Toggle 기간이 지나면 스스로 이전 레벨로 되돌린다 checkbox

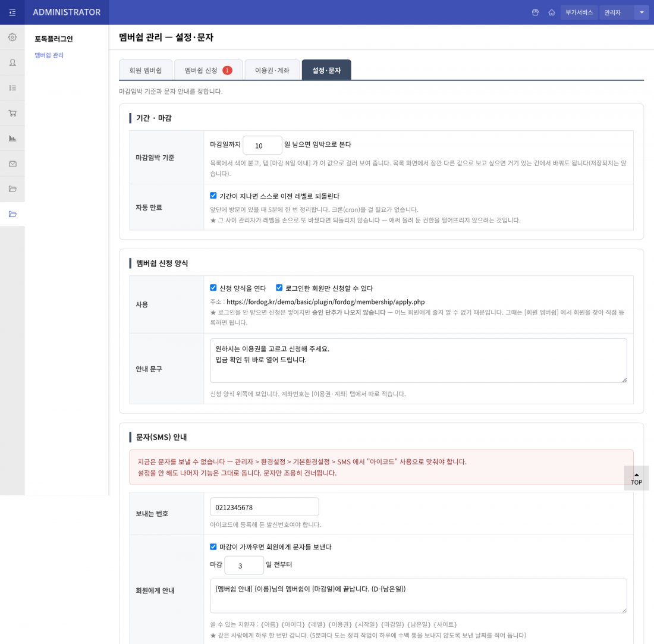coord(213,196)
